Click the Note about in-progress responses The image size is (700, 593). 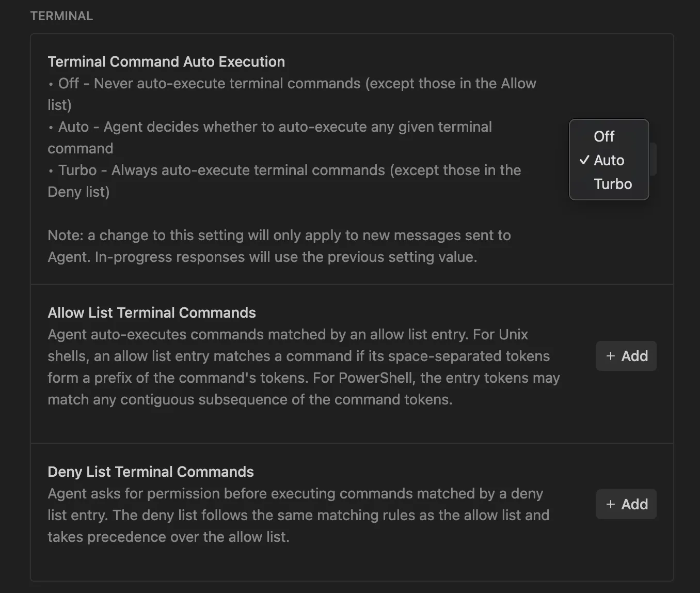pos(279,246)
